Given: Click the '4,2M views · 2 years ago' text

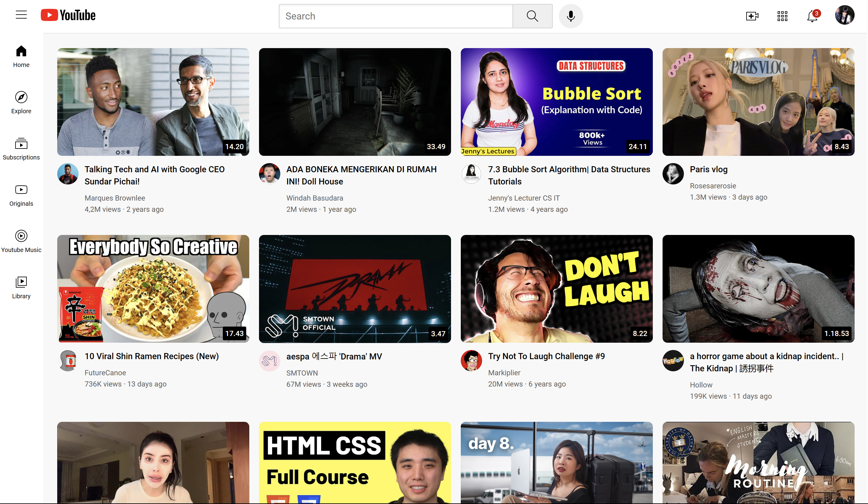Looking at the screenshot, I should click(124, 209).
